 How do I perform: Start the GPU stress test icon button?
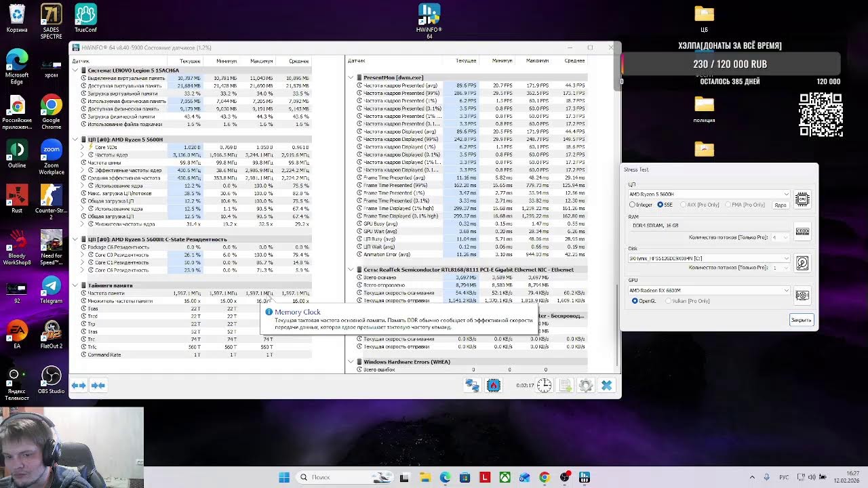802,296
